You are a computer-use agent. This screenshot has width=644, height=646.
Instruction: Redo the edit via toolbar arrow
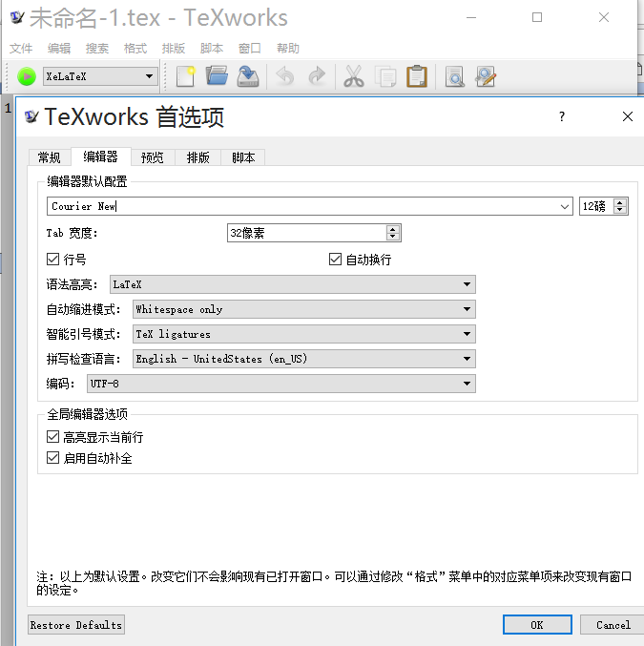pos(317,76)
